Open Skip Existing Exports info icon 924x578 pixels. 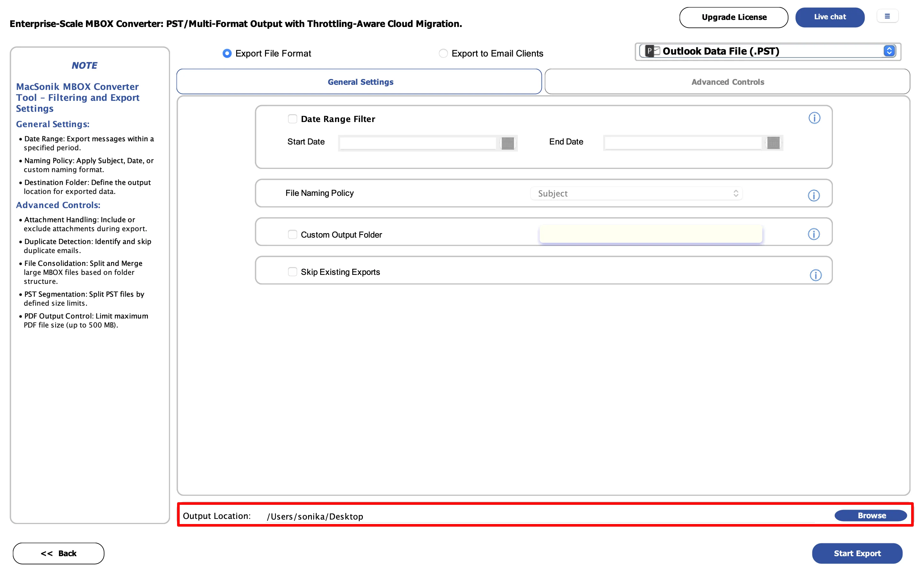[816, 275]
